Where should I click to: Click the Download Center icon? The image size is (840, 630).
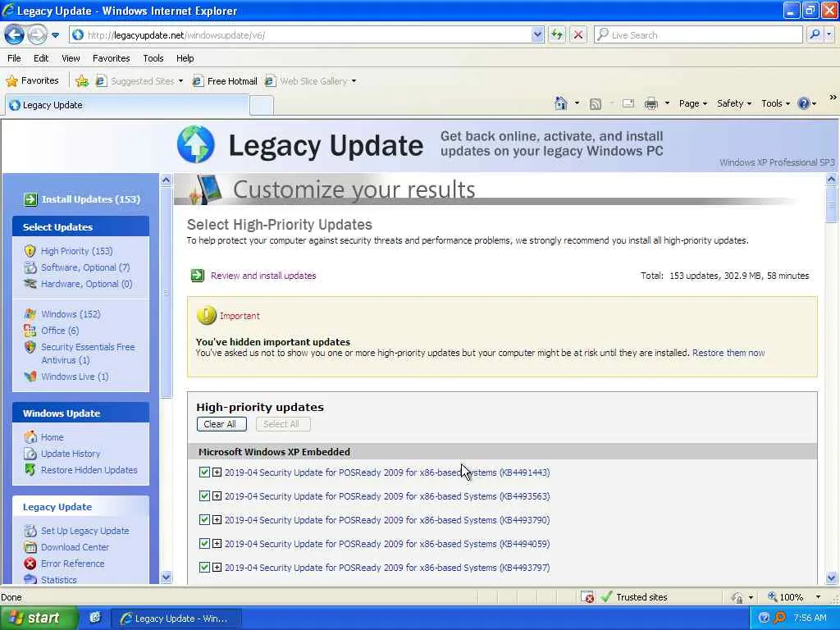30,547
